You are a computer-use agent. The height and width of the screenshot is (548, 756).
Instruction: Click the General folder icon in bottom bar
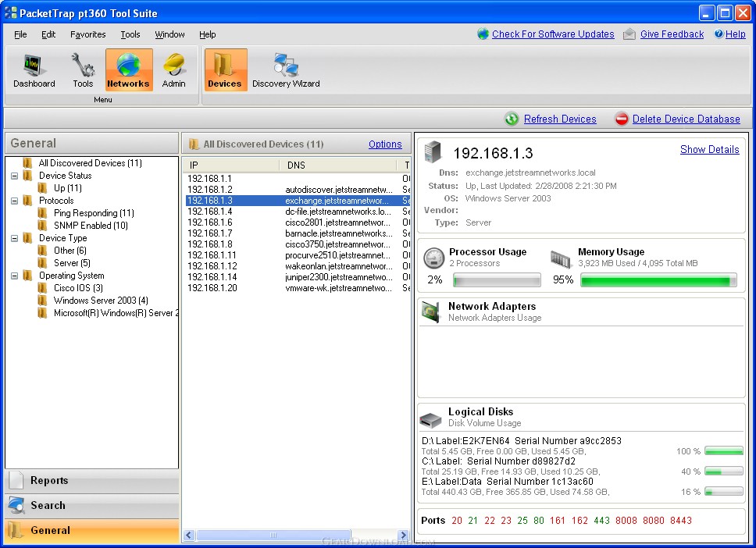(x=16, y=530)
